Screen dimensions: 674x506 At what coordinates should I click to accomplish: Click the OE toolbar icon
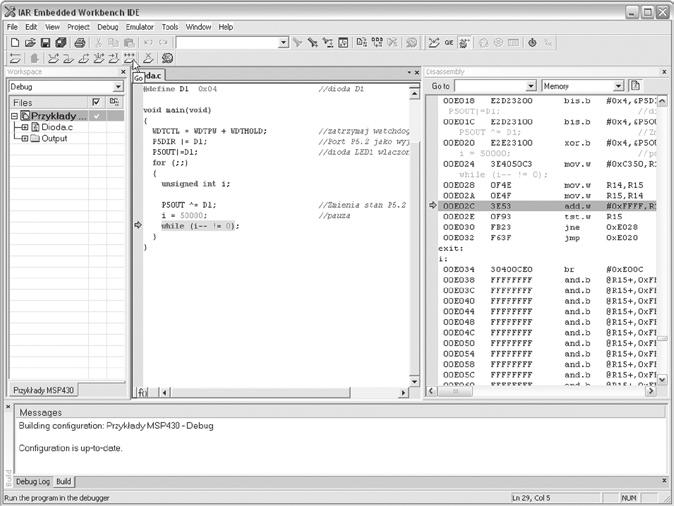point(449,43)
